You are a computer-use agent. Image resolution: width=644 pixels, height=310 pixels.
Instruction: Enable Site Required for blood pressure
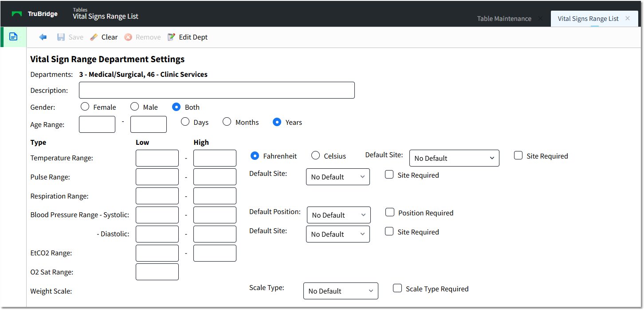point(389,232)
